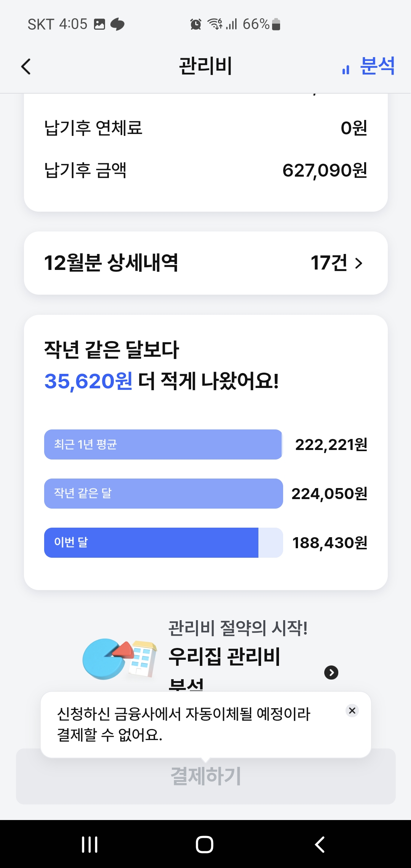Open 우리집 관리비 분석 banner
Image resolution: width=411 pixels, height=868 pixels.
tap(225, 657)
